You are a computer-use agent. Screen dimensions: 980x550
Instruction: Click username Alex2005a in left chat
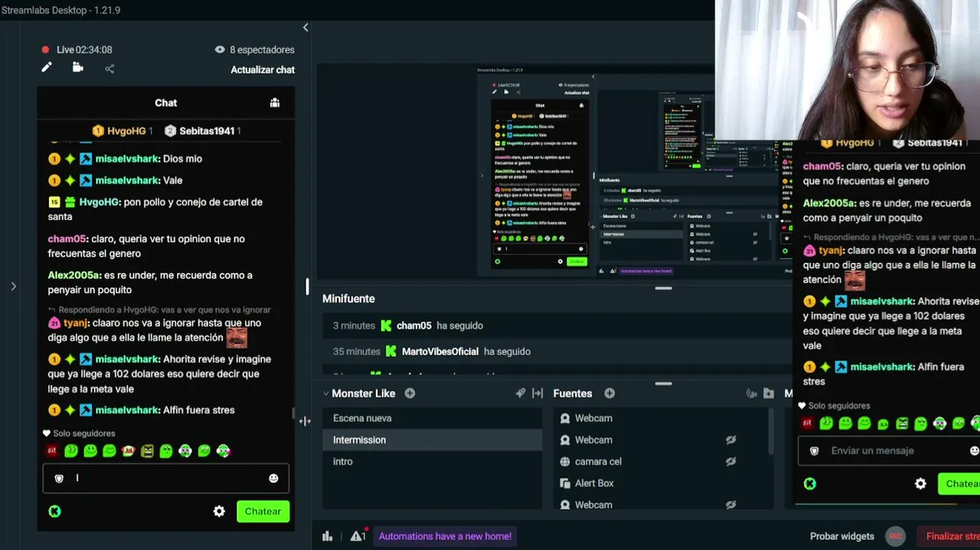pos(74,275)
